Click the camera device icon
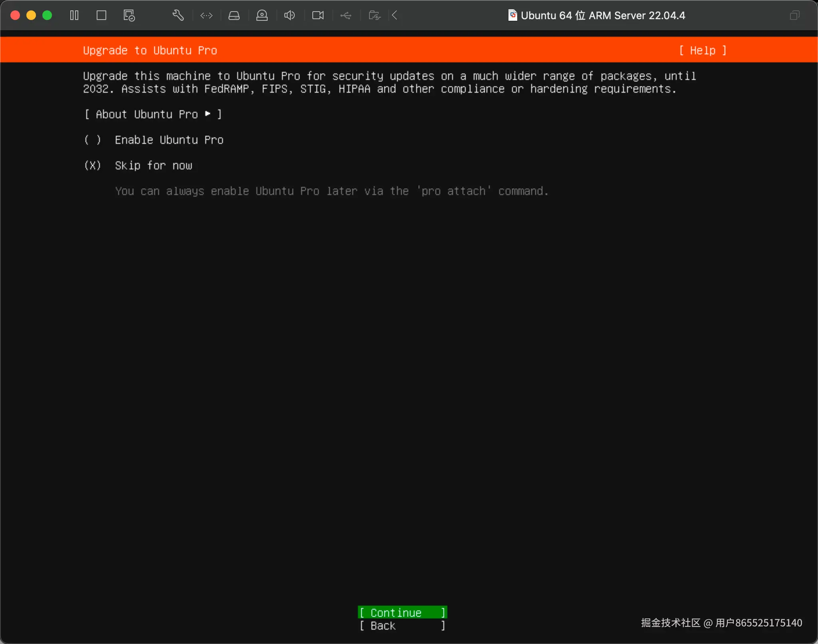 318,16
